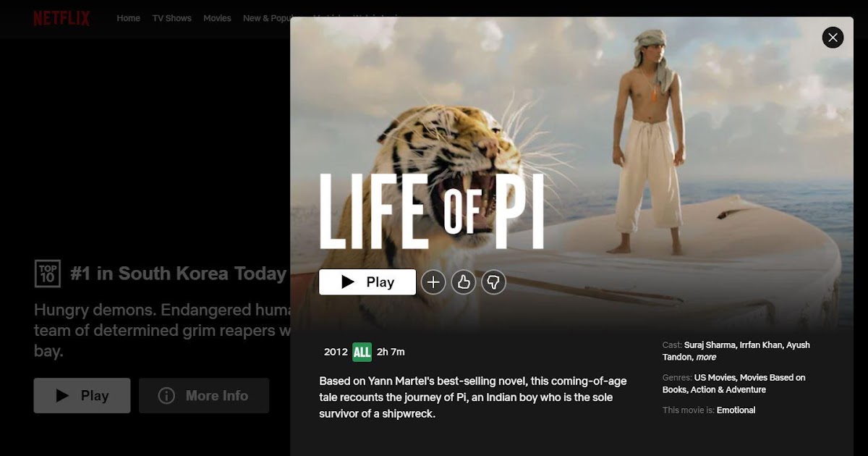868x456 pixels.
Task: Expand full cast list via 'more'
Action: click(706, 357)
